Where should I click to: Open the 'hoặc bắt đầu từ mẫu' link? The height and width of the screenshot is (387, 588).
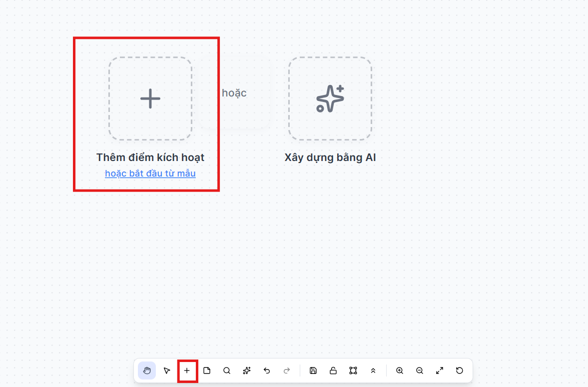click(x=150, y=173)
